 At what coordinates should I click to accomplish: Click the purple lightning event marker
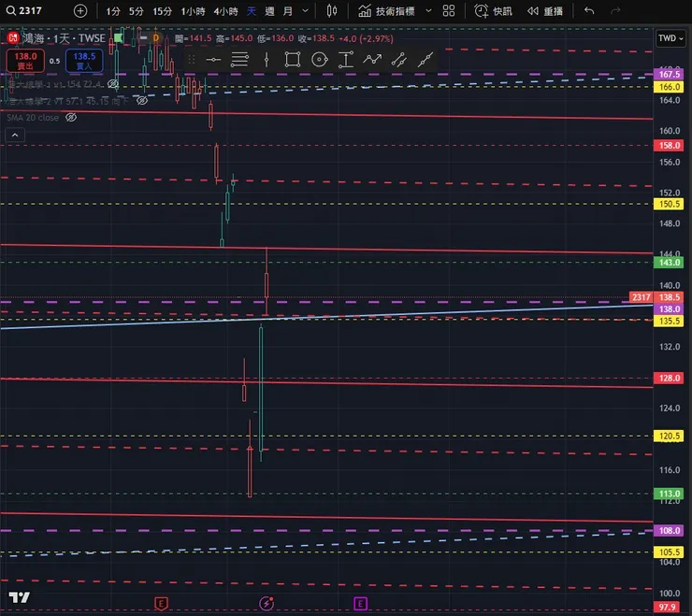pos(267,603)
